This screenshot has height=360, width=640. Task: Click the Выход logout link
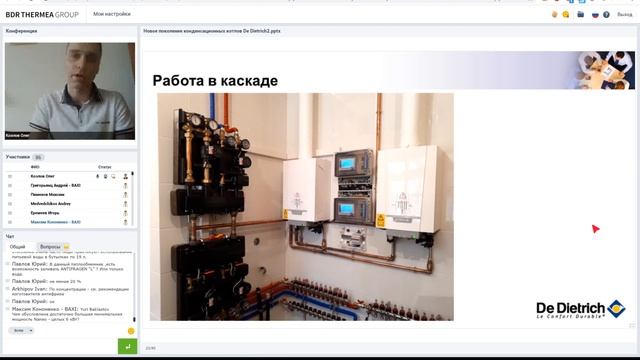[624, 14]
